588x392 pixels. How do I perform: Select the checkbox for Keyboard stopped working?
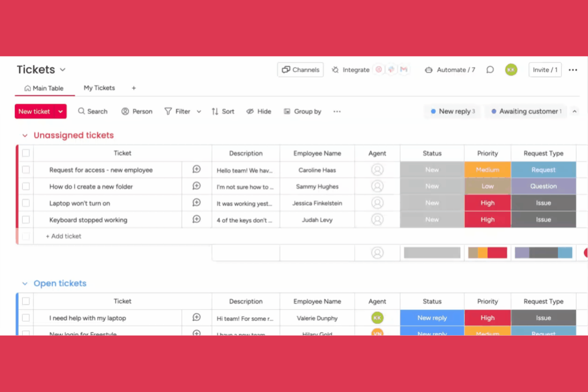click(25, 220)
